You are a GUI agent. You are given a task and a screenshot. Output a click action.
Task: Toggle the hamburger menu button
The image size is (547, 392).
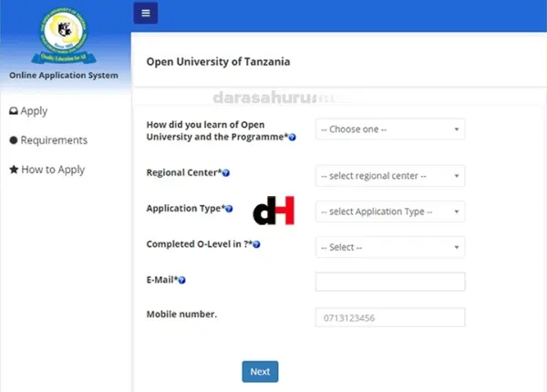146,14
